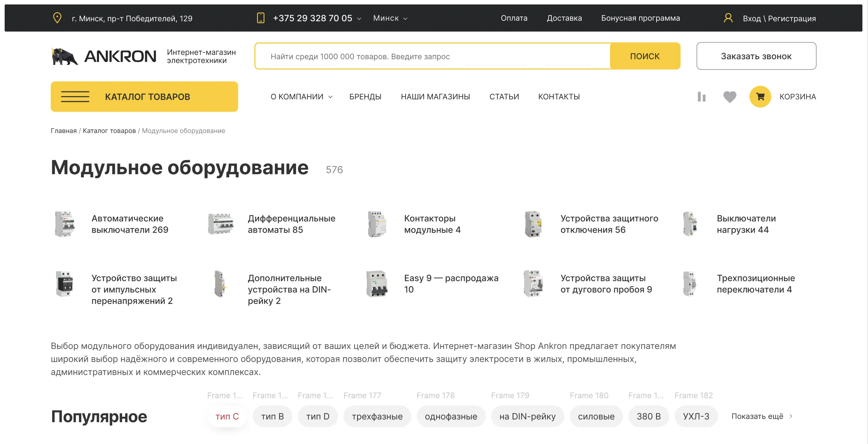
Task: Select the на DIN-рейку filter chip
Action: point(528,416)
